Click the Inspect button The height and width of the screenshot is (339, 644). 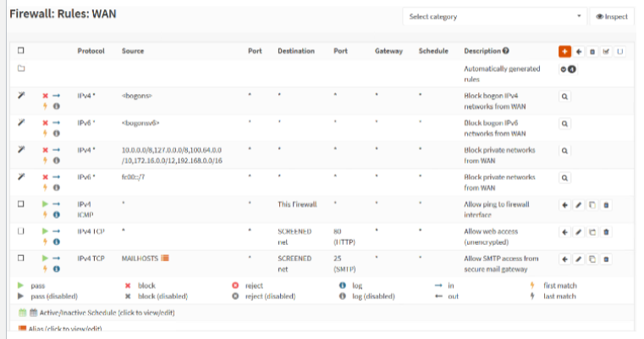(x=612, y=16)
